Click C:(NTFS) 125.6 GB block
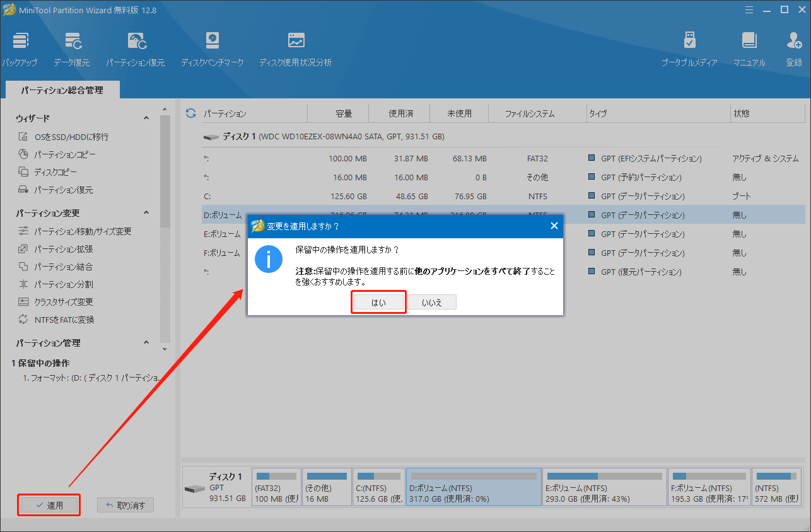 click(x=378, y=487)
